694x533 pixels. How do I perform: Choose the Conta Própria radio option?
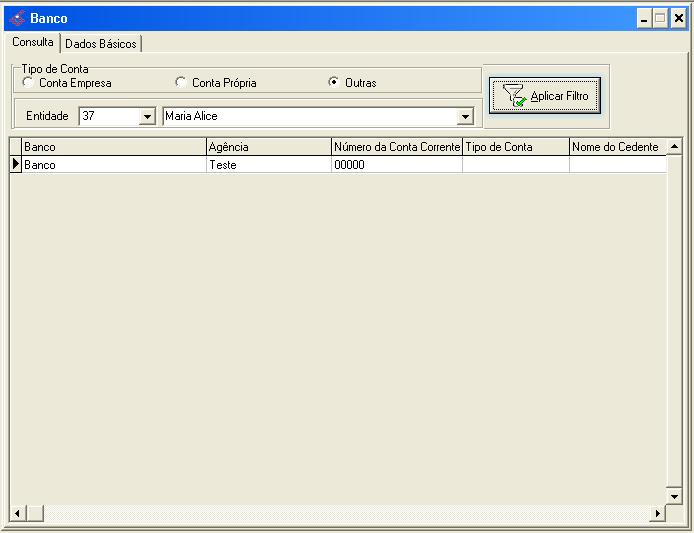(181, 83)
